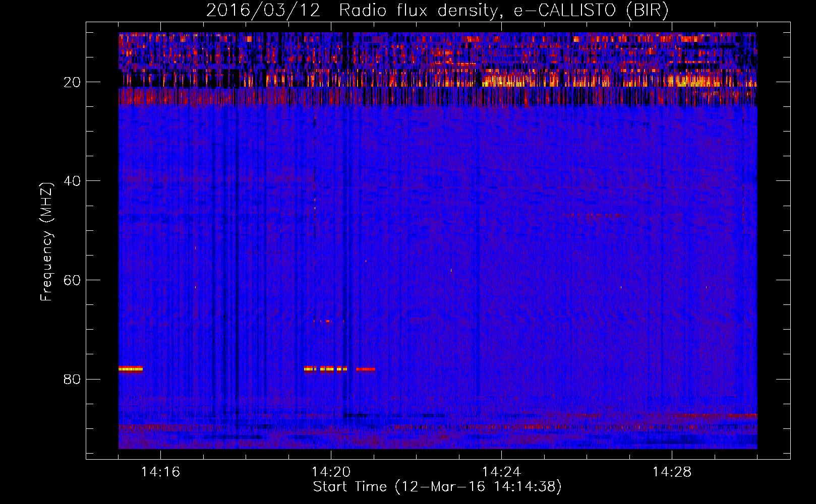Click the 60 MHz frequency tick label
Image resolution: width=816 pixels, height=504 pixels.
coord(72,280)
